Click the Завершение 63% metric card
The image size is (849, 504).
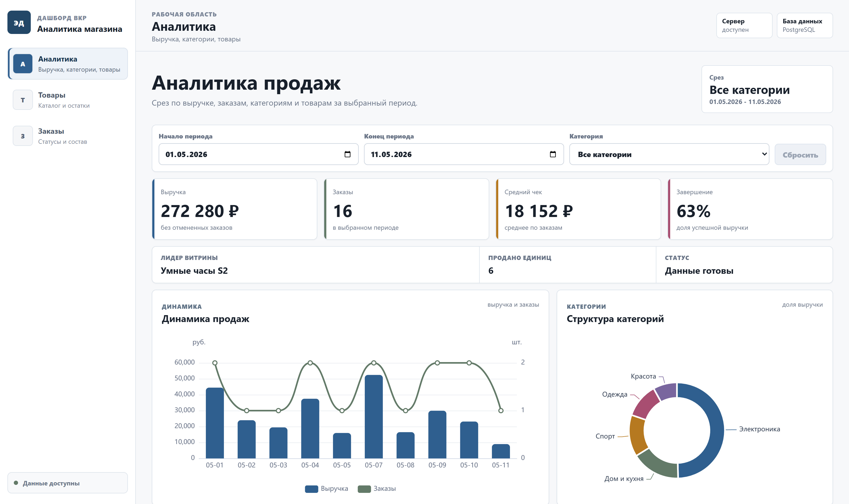(x=750, y=209)
